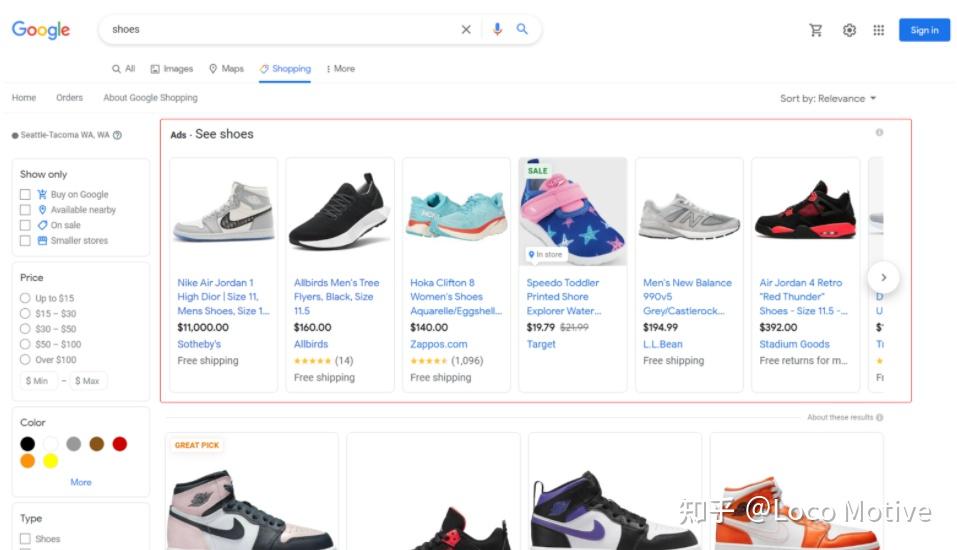Open the settings gear icon
The height and width of the screenshot is (550, 957).
[x=849, y=30]
